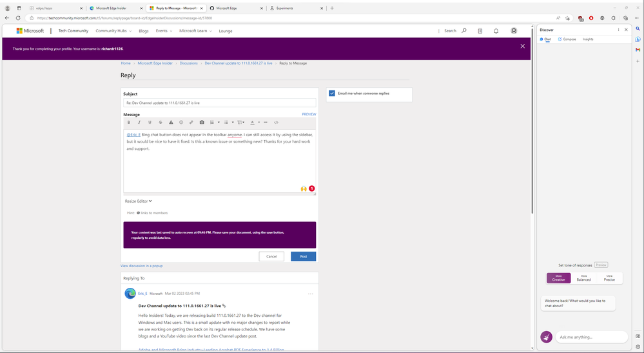Expand the Resize Editor option
This screenshot has height=353, width=644.
click(x=139, y=201)
